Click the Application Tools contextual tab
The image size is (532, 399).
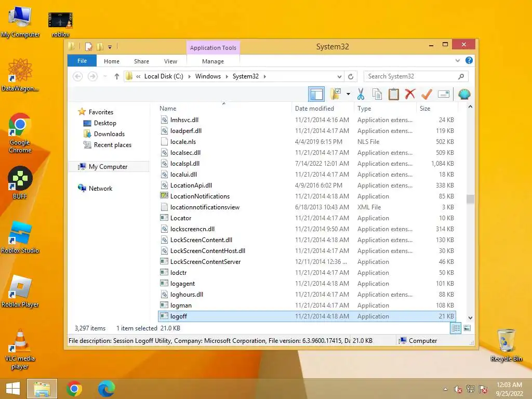213,48
